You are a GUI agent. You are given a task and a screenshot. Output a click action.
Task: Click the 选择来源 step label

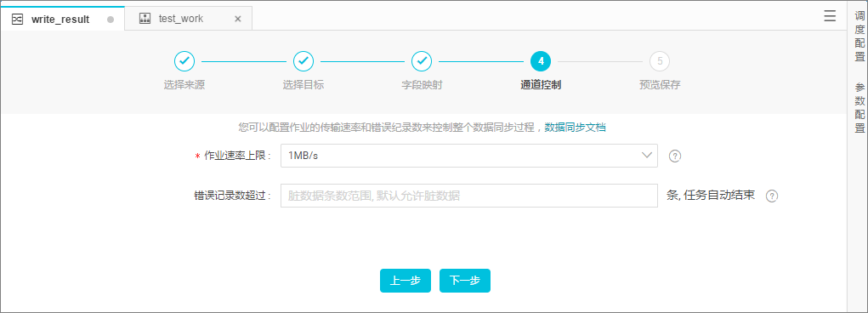point(184,85)
